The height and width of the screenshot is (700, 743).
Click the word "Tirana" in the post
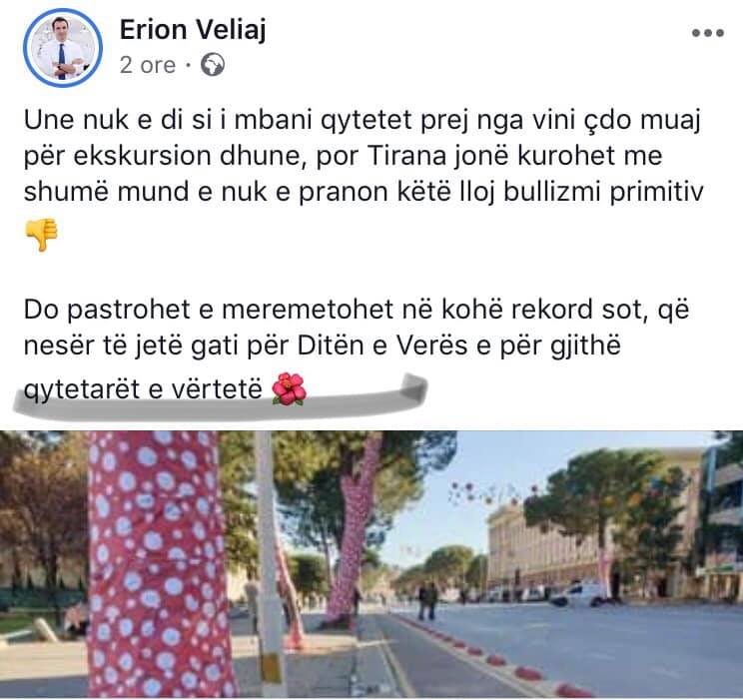point(406,156)
